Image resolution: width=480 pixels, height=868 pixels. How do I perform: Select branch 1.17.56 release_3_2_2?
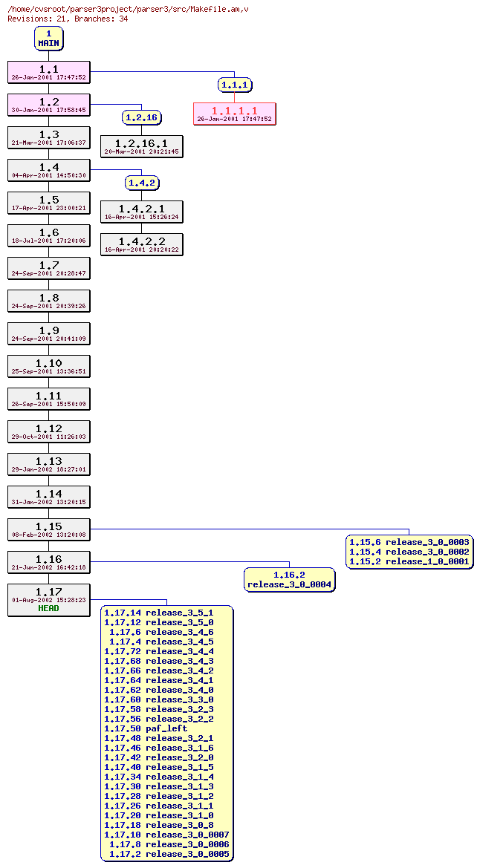coord(159,719)
